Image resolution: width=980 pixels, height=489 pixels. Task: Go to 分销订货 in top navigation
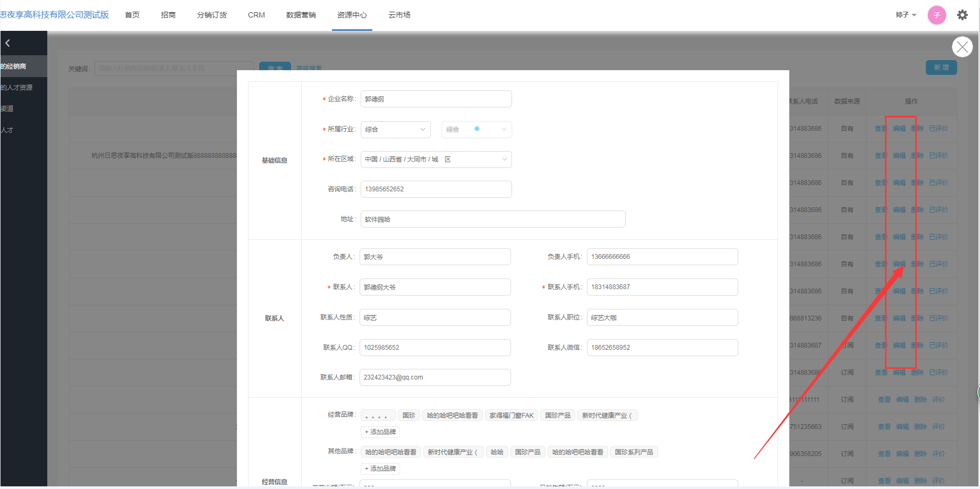click(211, 15)
